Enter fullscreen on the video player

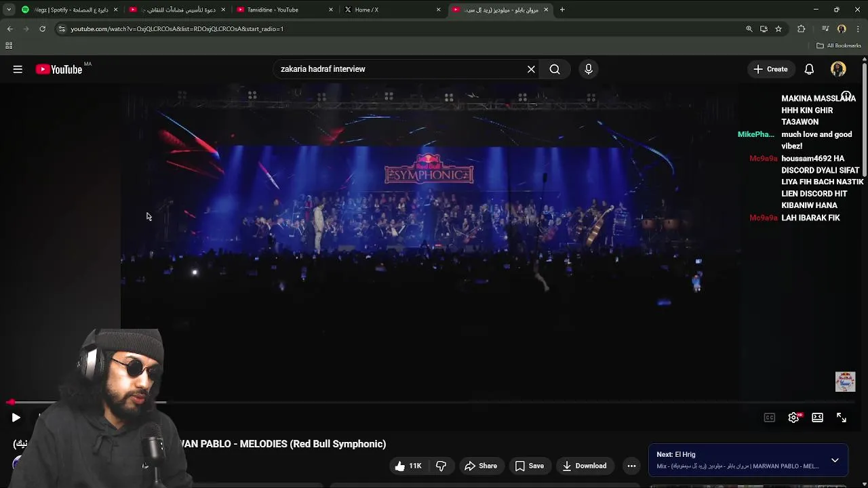pyautogui.click(x=841, y=418)
